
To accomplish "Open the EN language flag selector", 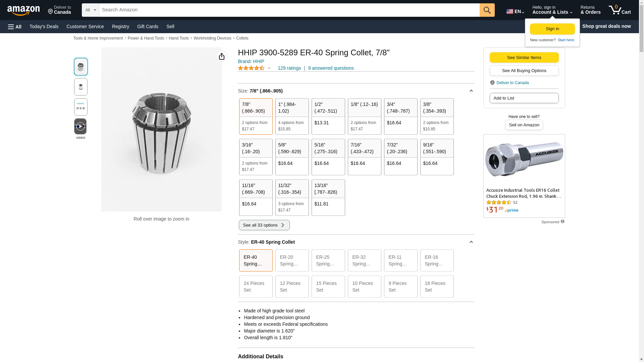I will tap(515, 11).
